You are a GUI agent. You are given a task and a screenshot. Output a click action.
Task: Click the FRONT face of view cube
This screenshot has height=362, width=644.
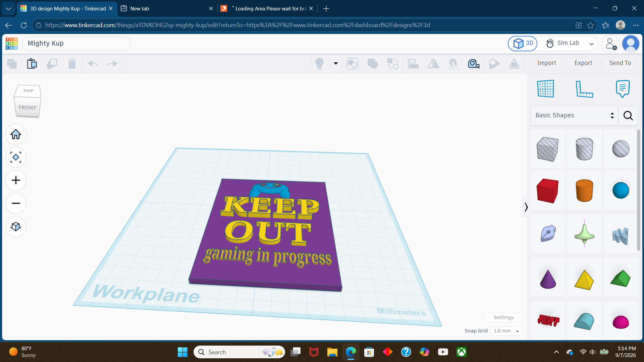(x=27, y=107)
